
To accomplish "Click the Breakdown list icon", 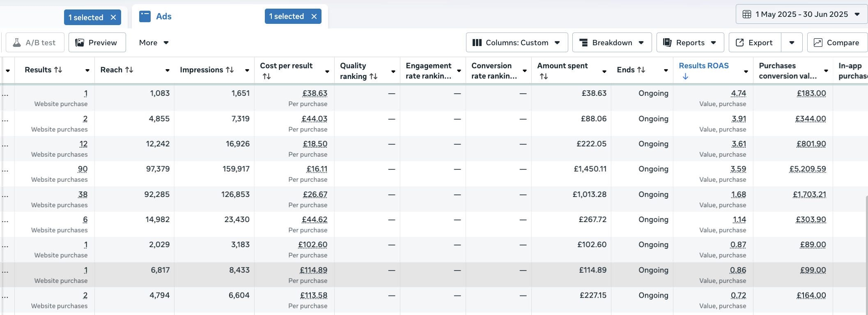I will (583, 42).
